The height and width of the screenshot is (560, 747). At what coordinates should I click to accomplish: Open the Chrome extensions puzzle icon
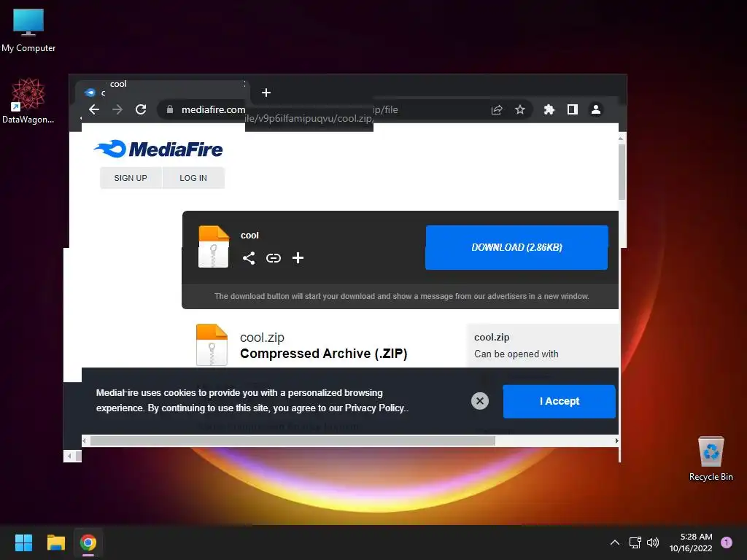coord(549,109)
